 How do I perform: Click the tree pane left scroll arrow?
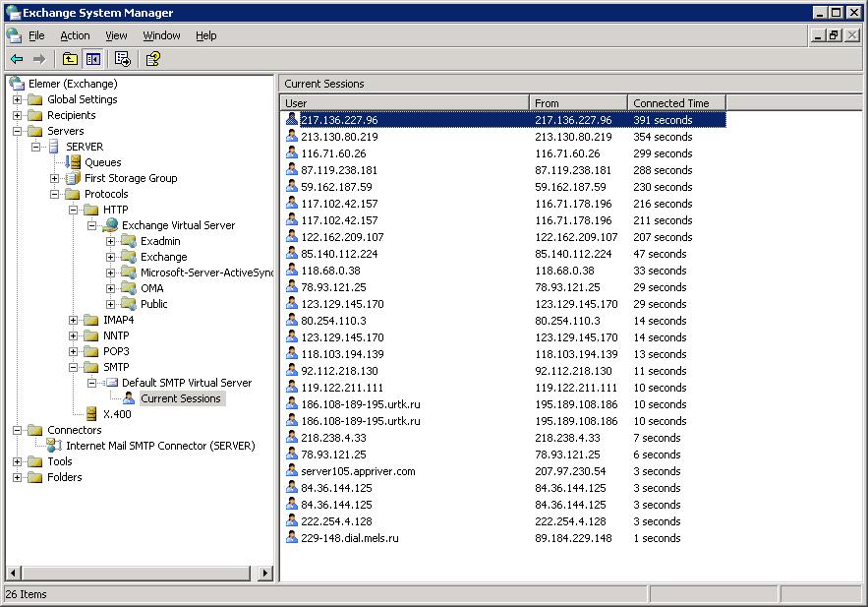coord(14,573)
